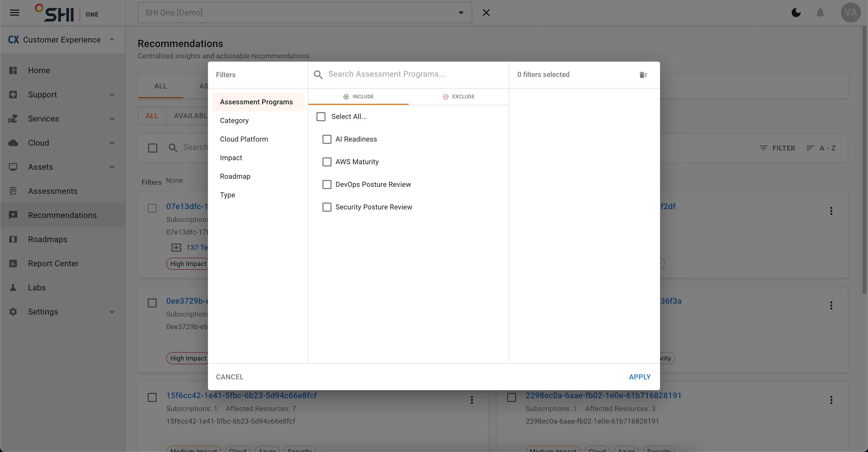Switch to the Include tab
Image resolution: width=868 pixels, height=452 pixels.
pos(358,97)
